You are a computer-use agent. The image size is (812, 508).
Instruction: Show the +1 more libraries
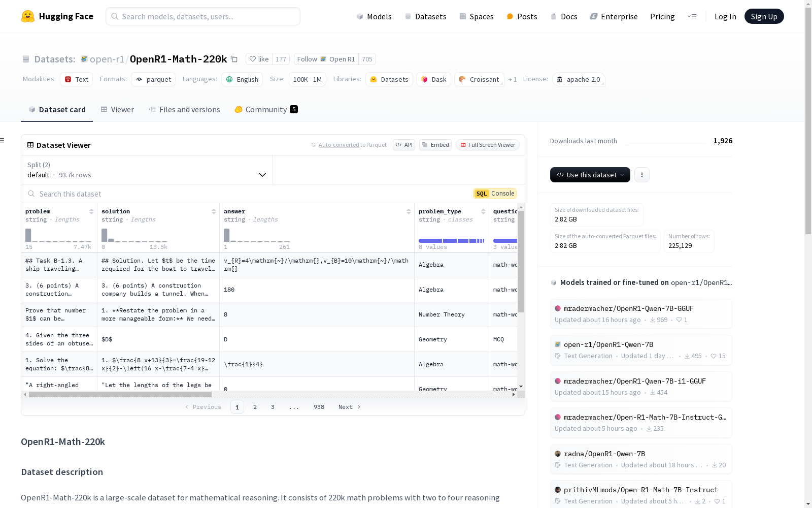point(513,80)
